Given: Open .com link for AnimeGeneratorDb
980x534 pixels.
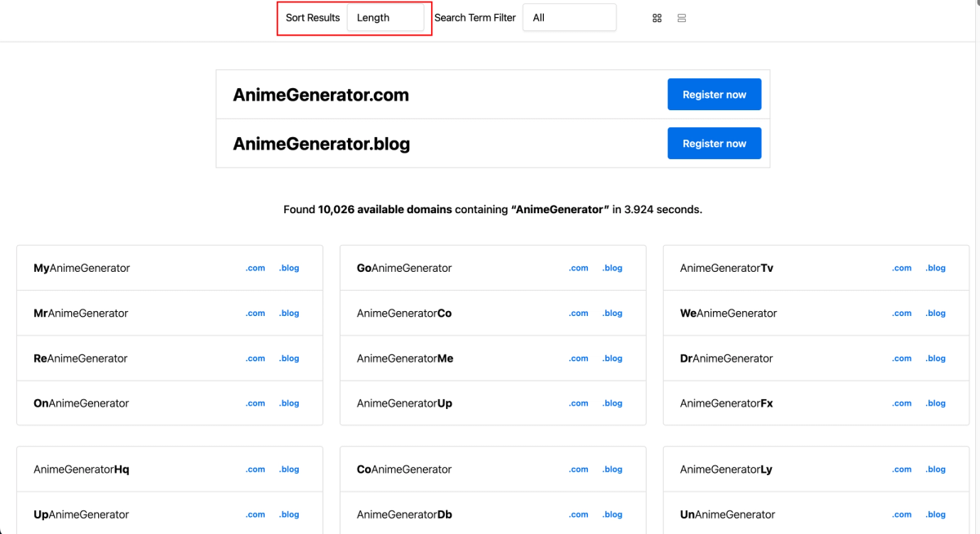Looking at the screenshot, I should 579,514.
